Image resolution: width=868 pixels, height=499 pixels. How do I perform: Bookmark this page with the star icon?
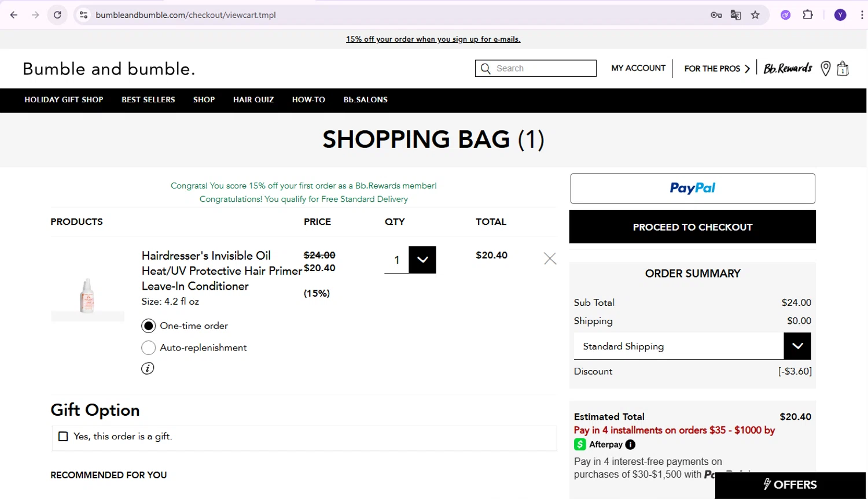[x=755, y=15]
